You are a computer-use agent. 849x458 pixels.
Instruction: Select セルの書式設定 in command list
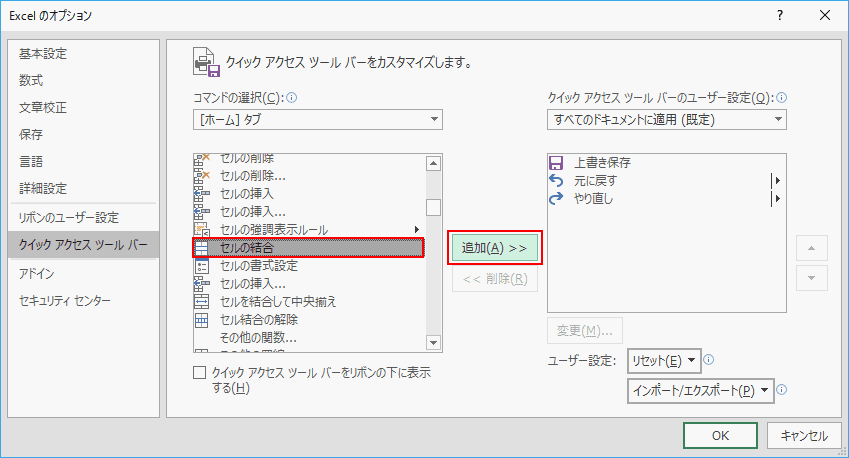pos(309,266)
